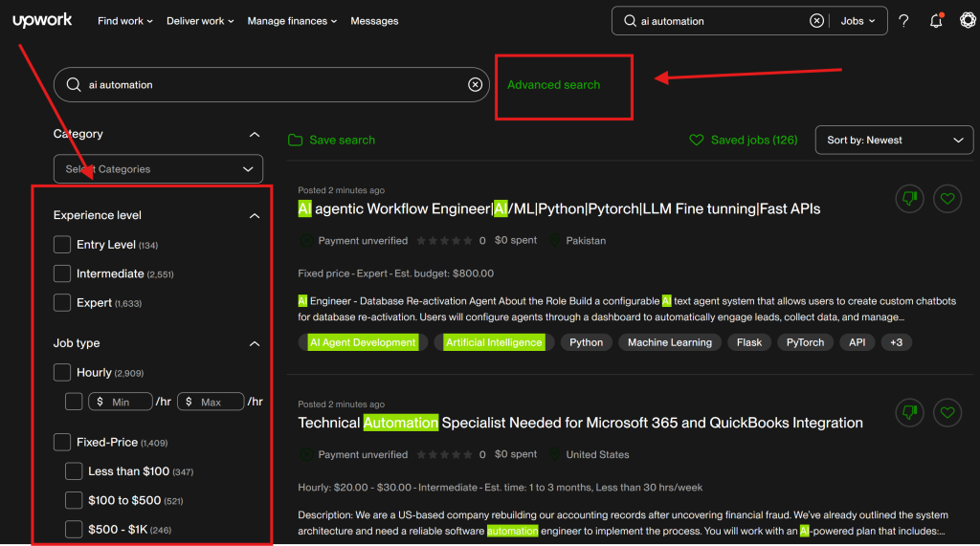Click the hourly Max rate input
The width and height of the screenshot is (980, 546).
point(211,402)
